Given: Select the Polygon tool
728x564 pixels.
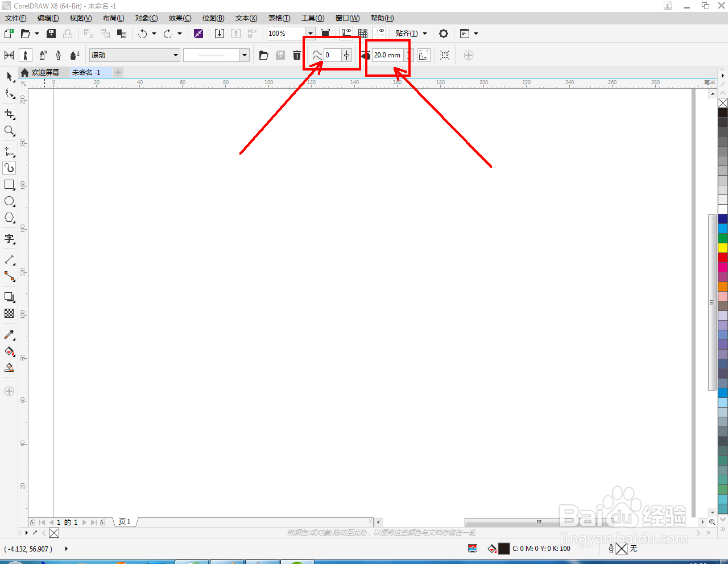Looking at the screenshot, I should pyautogui.click(x=9, y=218).
